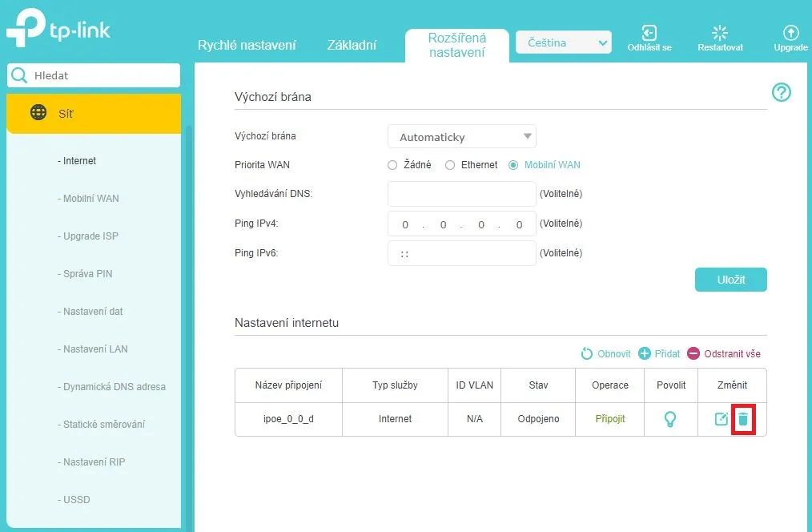Click the Odhlásit se logout icon
This screenshot has height=532, width=812.
[x=649, y=33]
